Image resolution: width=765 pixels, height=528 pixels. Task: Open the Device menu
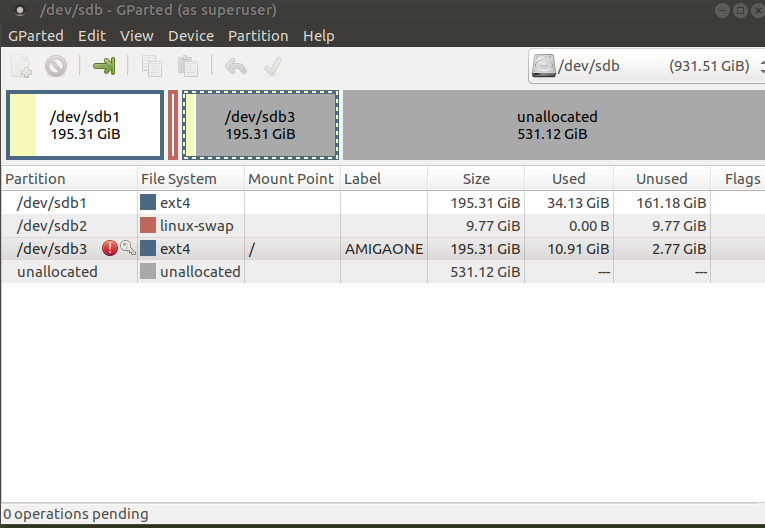(x=191, y=35)
